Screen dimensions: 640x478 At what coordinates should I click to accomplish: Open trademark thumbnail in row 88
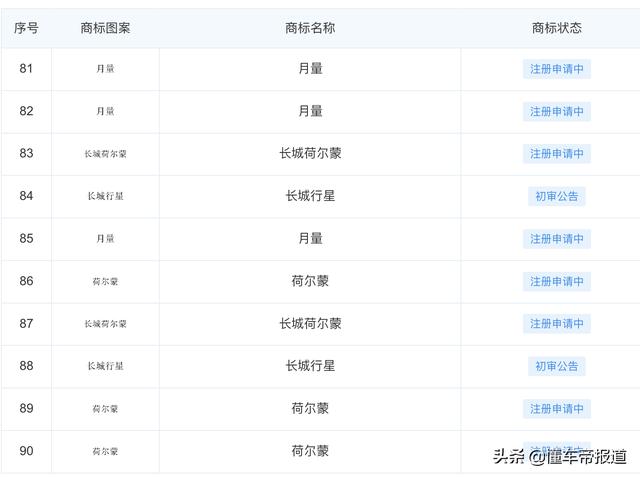(105, 366)
